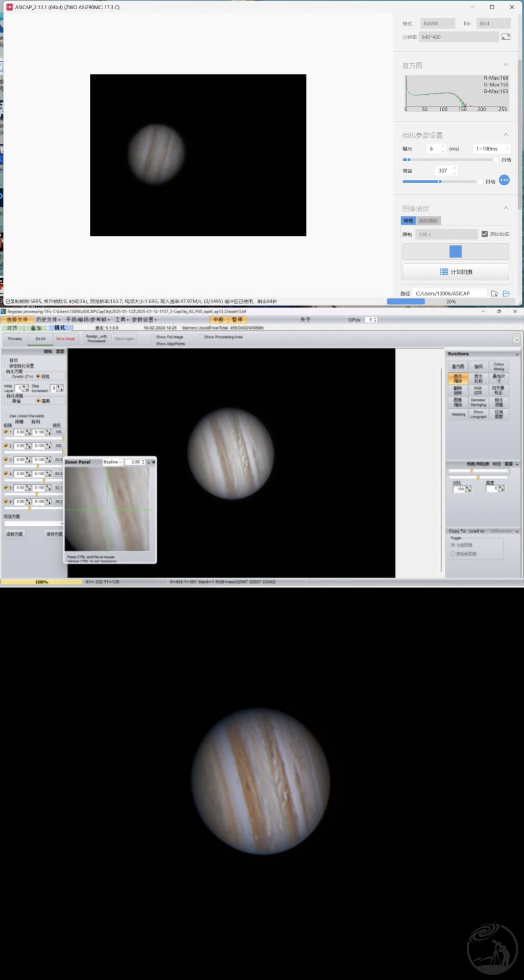
Task: Click the Do All button
Action: point(40,338)
